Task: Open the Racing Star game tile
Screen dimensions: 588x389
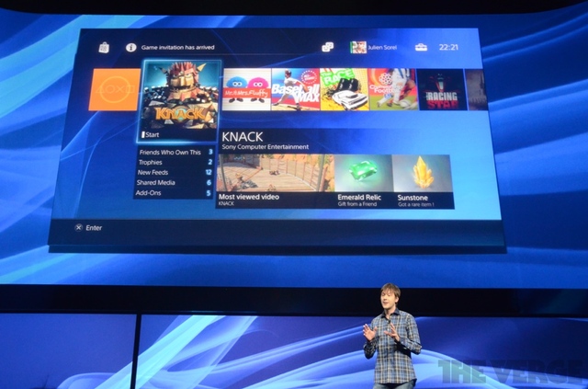Action: [x=441, y=89]
